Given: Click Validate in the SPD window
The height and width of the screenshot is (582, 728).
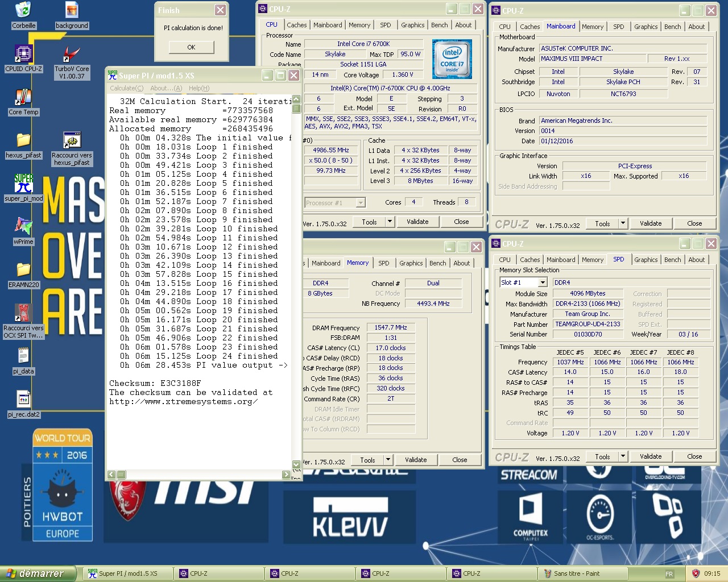Looking at the screenshot, I should pyautogui.click(x=651, y=456).
